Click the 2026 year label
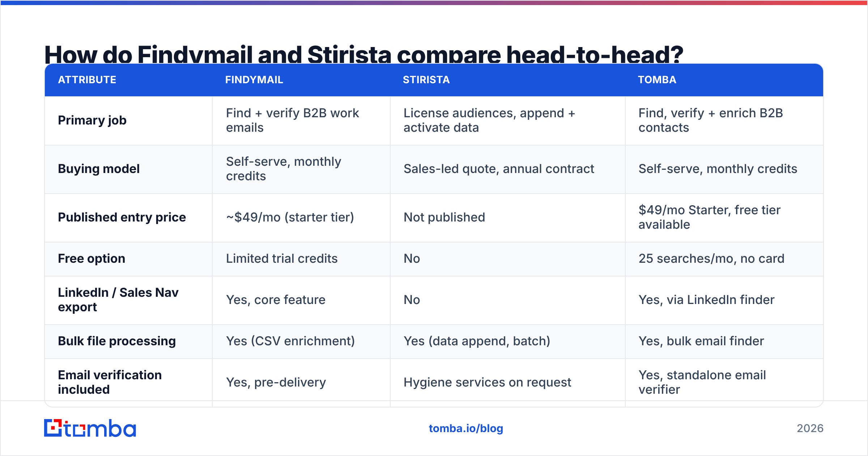868x456 pixels. (810, 428)
